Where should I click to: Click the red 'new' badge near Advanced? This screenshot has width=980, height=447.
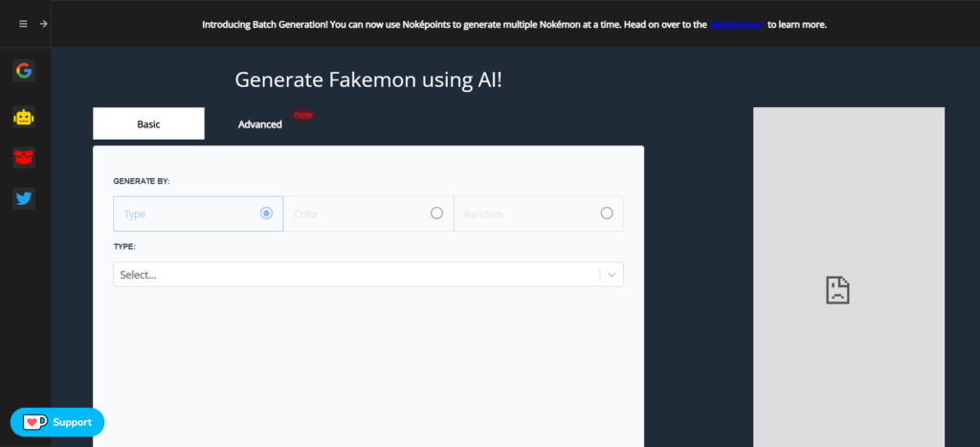tap(303, 115)
